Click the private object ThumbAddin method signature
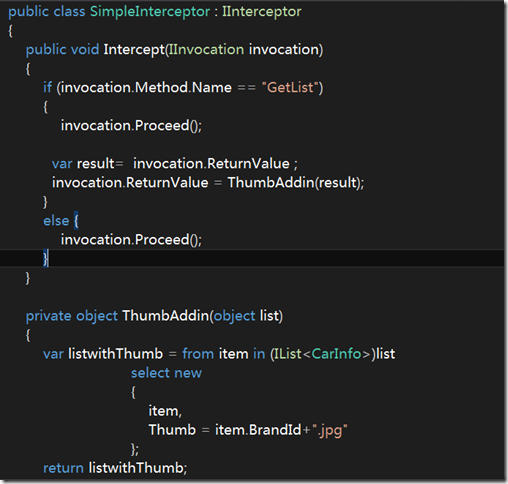Screen dimensions: 508x484 [x=154, y=316]
